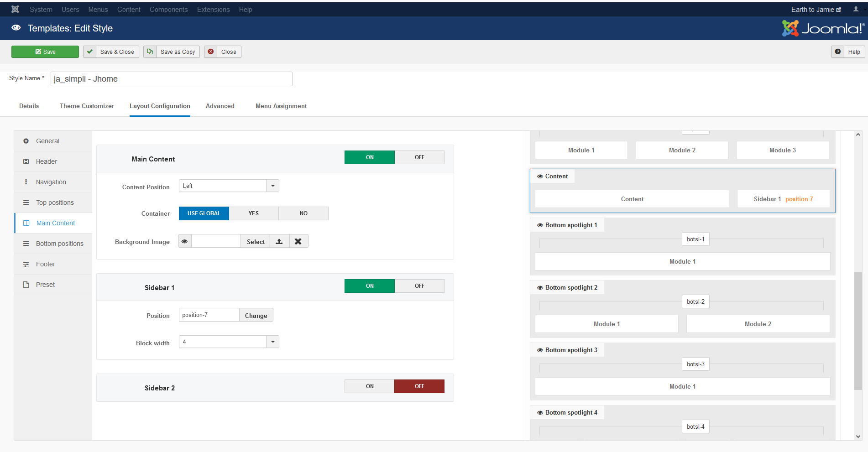
Task: Turn Main Content OFF
Action: coord(419,157)
